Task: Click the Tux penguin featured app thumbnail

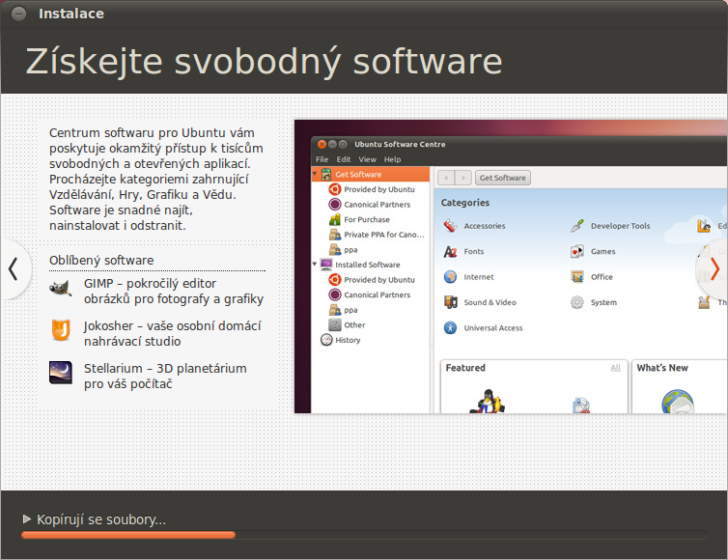Action: (487, 402)
